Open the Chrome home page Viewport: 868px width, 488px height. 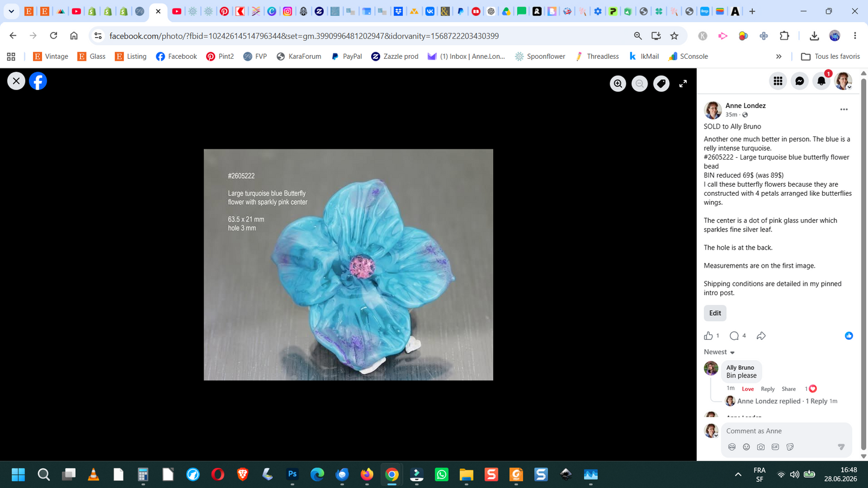coord(74,36)
